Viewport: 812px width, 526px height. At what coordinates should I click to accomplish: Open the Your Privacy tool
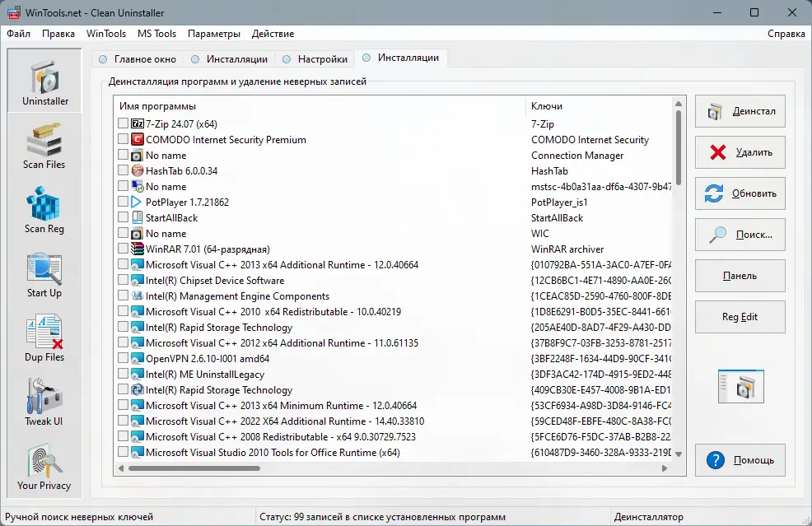[44, 467]
